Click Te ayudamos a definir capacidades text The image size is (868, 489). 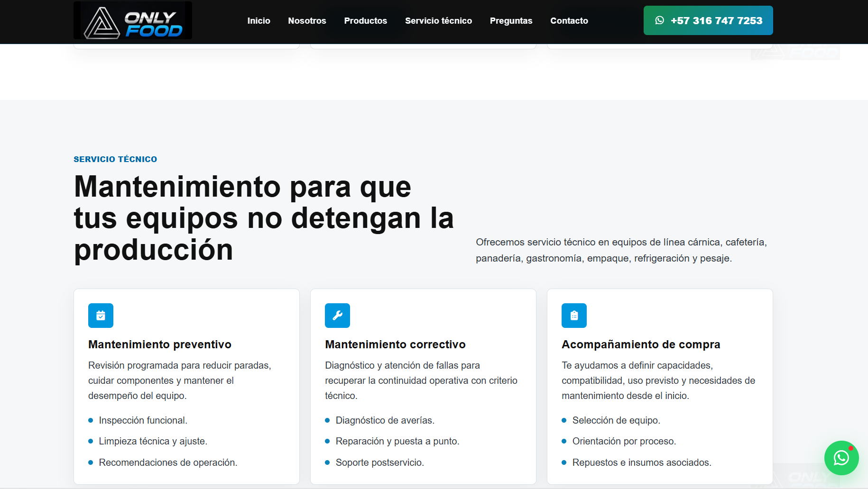pos(658,380)
